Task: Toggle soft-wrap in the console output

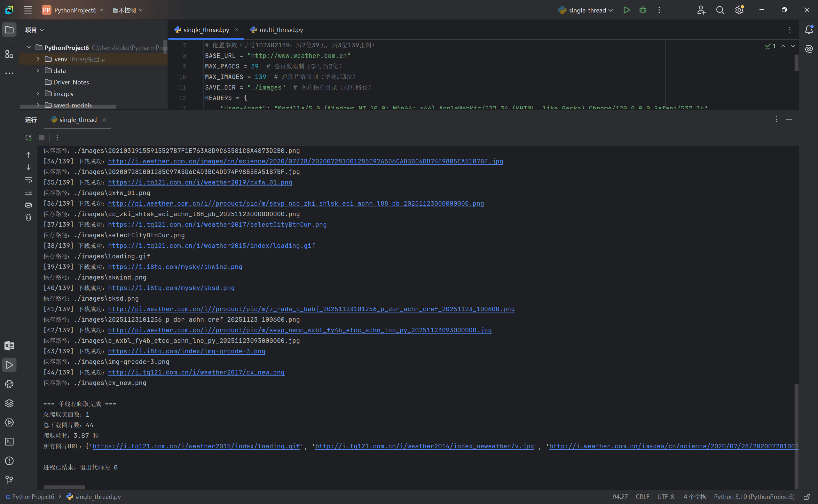Action: [29, 180]
